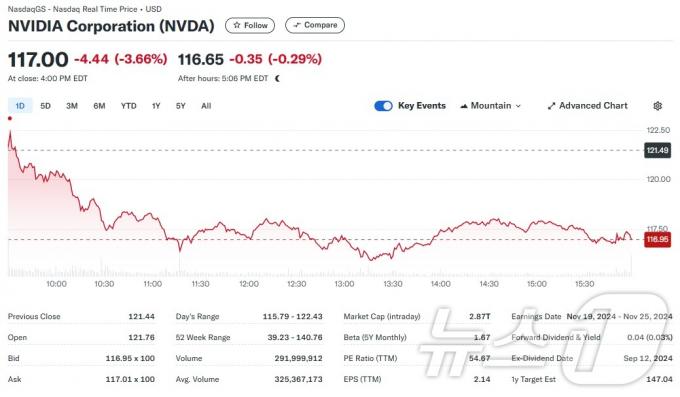Click the mountain chart type icon
This screenshot has width=680, height=397.
coord(464,106)
